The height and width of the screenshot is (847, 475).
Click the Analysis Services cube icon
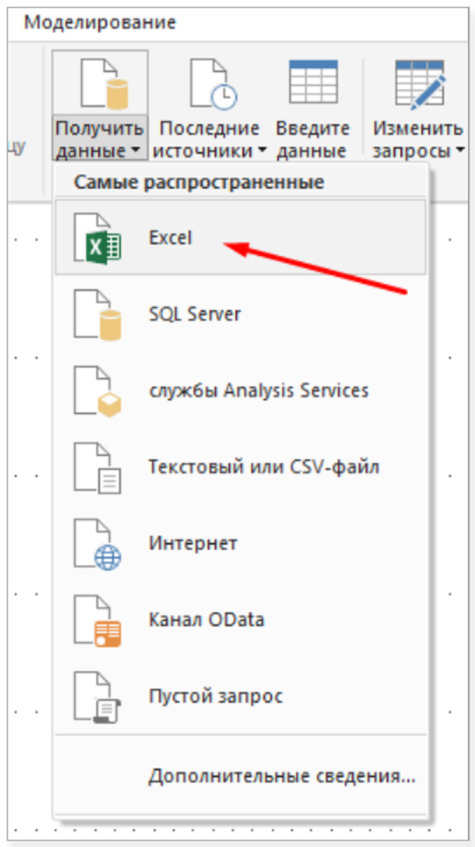(97, 391)
